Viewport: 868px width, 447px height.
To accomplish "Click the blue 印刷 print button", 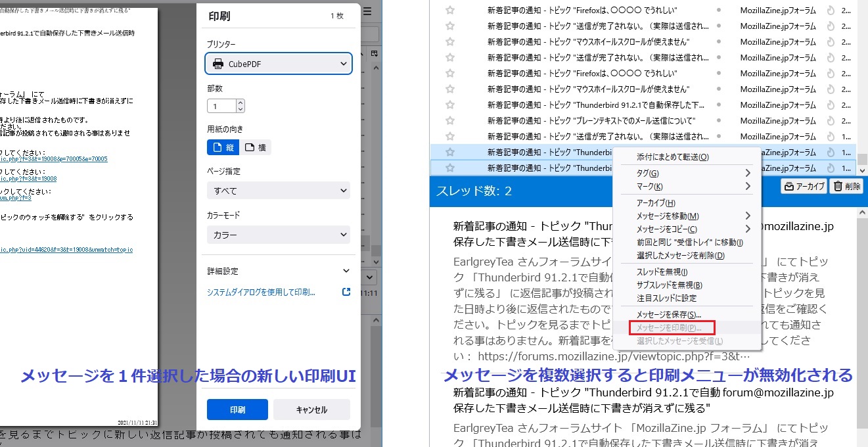I will point(237,410).
